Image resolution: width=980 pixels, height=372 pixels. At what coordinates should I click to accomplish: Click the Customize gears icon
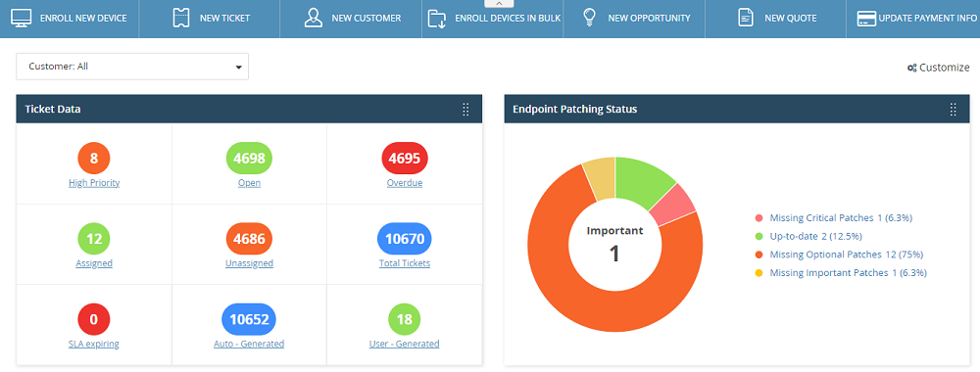coord(911,68)
